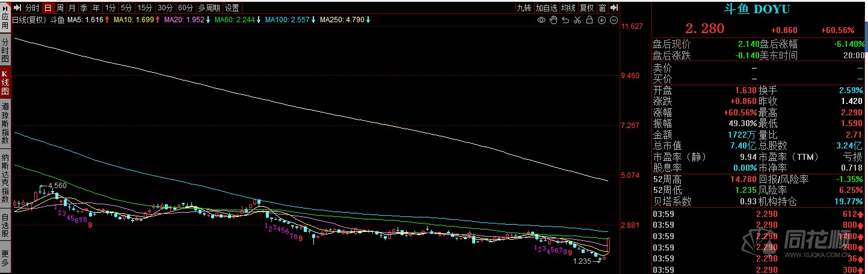Switch to 15分 minute chart

click(x=144, y=8)
